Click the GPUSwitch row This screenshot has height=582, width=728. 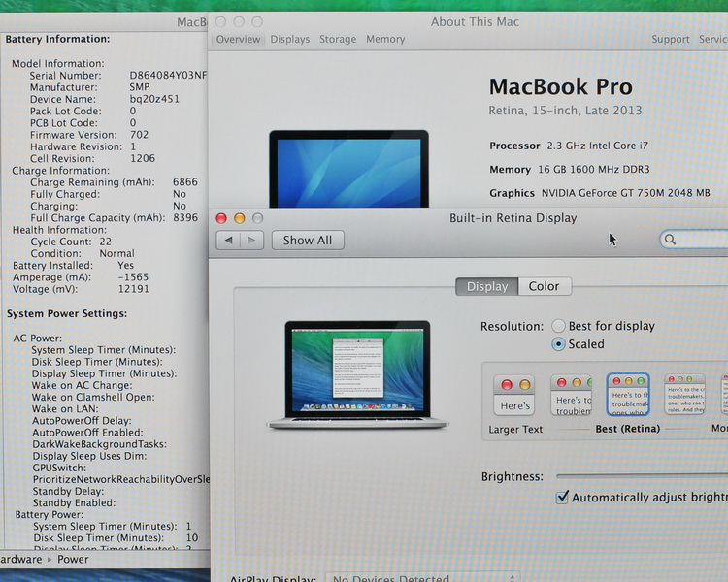pyautogui.click(x=59, y=468)
